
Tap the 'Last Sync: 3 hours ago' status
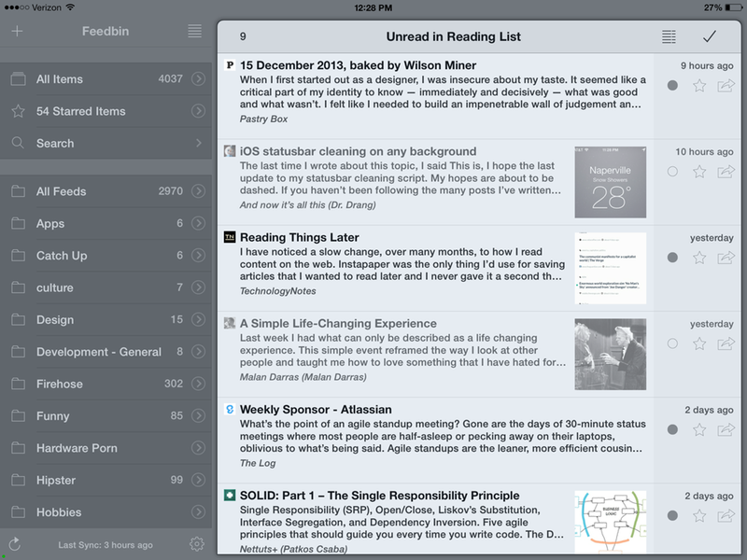click(106, 545)
